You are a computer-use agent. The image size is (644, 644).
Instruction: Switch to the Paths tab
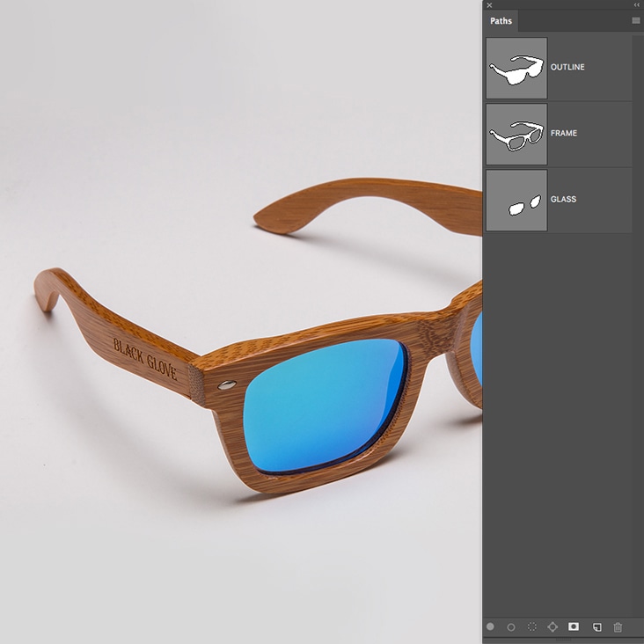[501, 21]
